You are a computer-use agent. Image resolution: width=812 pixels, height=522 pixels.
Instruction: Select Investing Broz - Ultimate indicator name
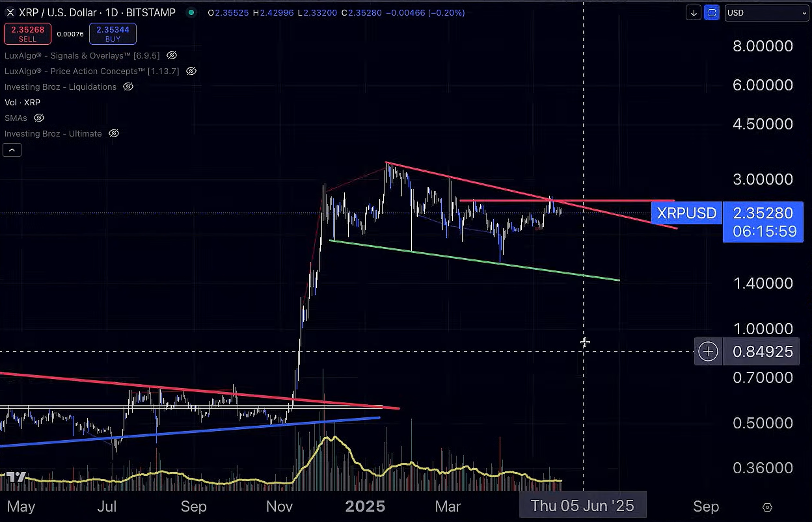(53, 134)
